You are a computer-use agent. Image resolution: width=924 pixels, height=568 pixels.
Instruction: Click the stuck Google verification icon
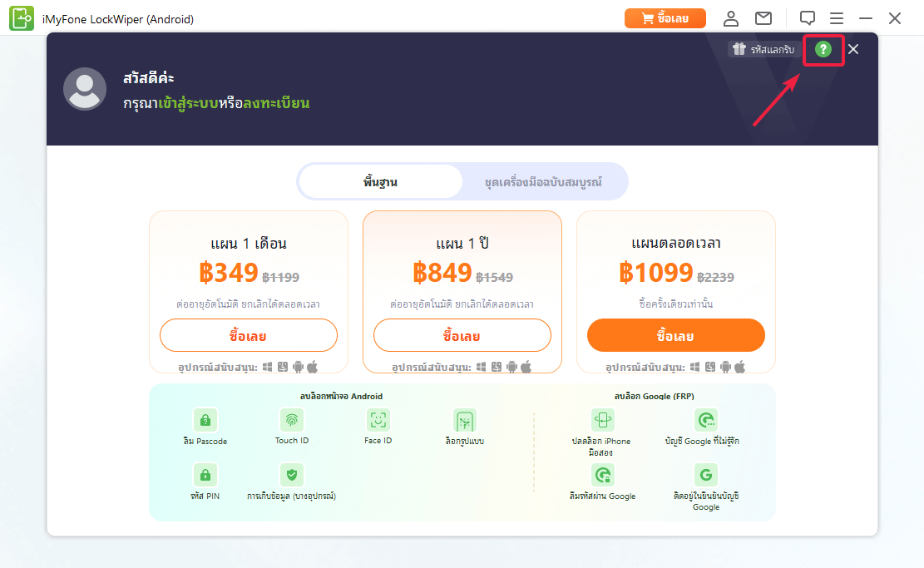point(706,475)
